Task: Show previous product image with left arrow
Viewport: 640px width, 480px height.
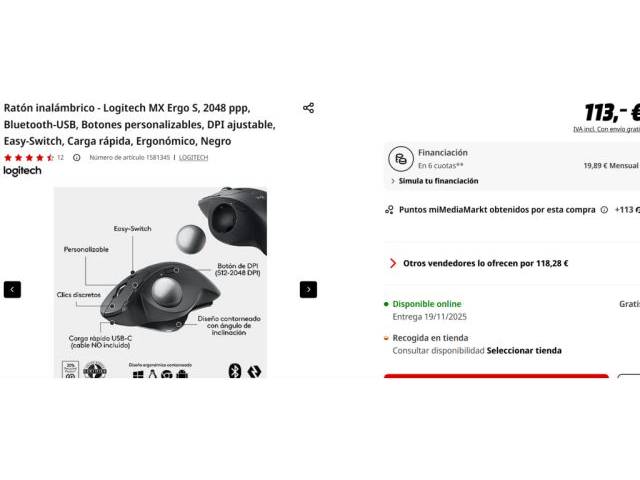Action: click(x=12, y=290)
